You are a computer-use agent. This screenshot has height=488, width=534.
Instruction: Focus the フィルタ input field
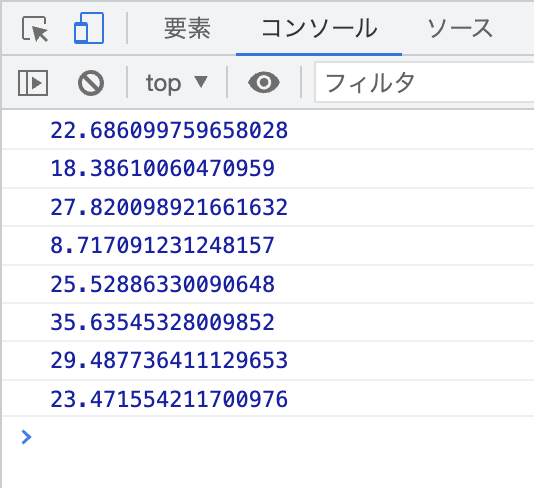tap(424, 82)
